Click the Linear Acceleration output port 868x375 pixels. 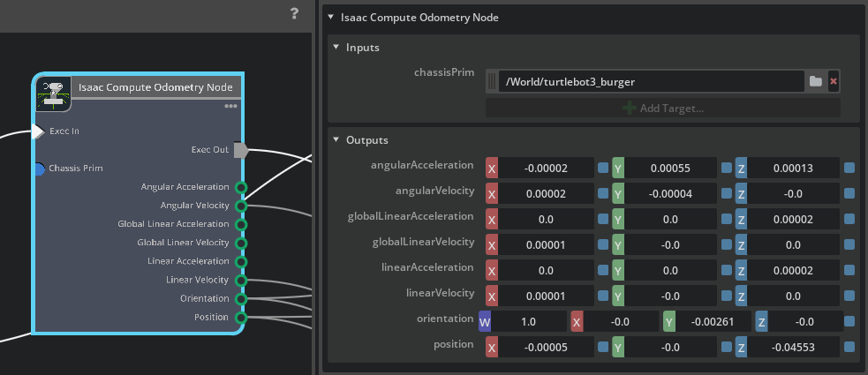pyautogui.click(x=240, y=261)
